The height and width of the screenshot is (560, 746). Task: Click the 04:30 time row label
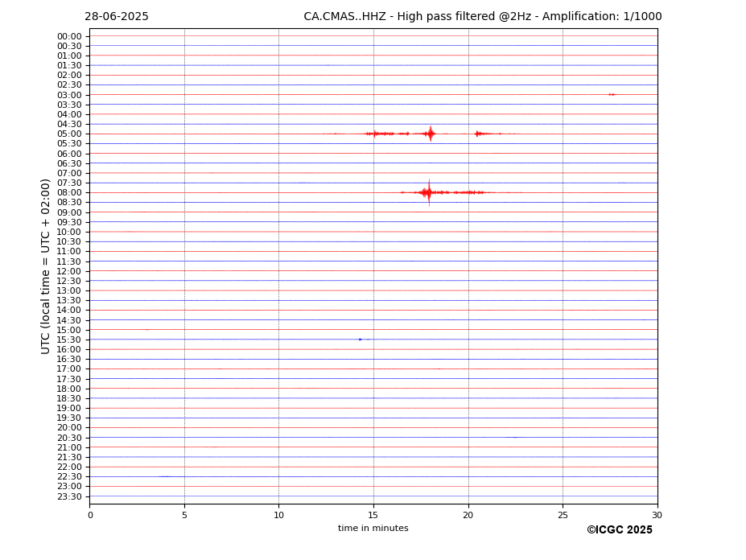pyautogui.click(x=69, y=124)
